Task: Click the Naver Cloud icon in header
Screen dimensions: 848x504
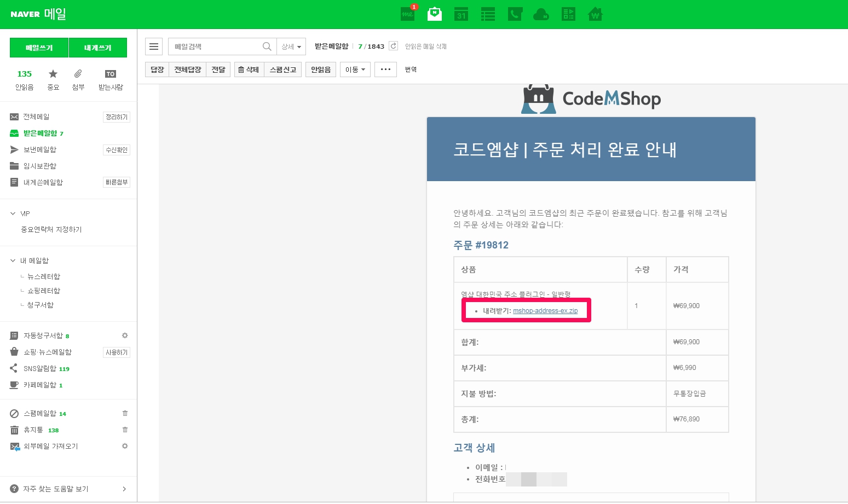Action: click(541, 14)
